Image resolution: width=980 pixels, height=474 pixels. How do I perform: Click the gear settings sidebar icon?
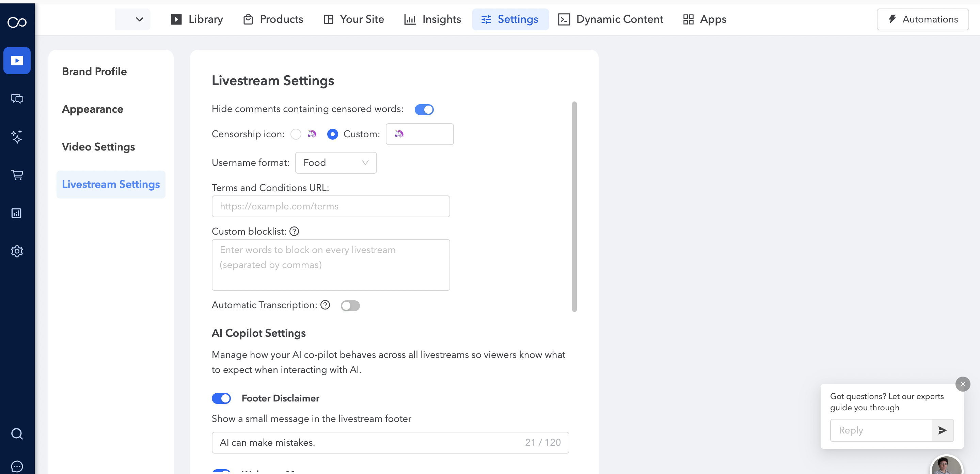(x=17, y=251)
